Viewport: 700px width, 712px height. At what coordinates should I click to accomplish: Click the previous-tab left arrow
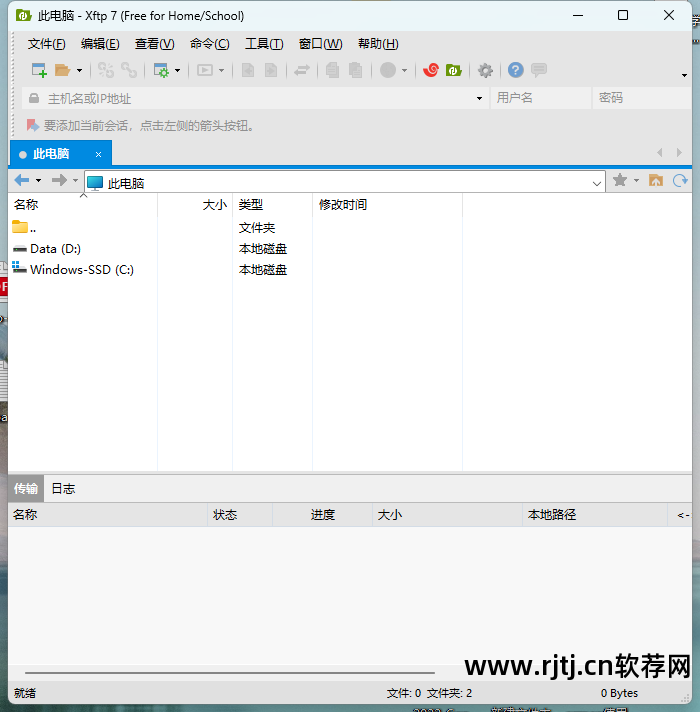pyautogui.click(x=660, y=153)
